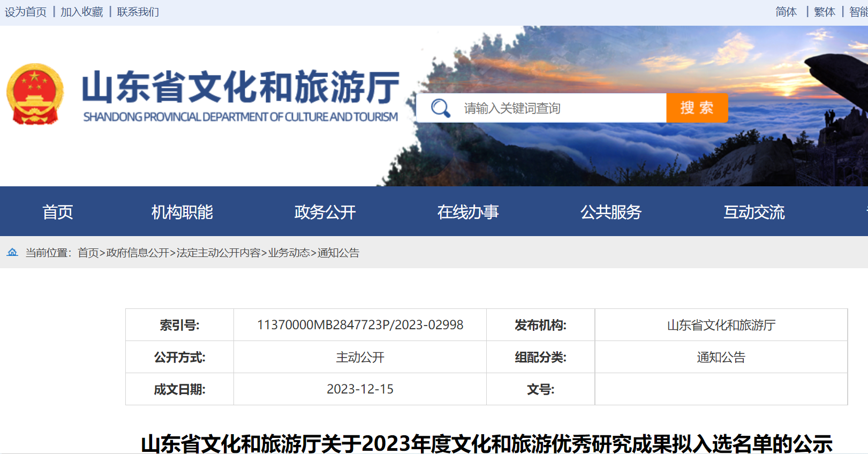Click the home icon in breadcrumb bar
The width and height of the screenshot is (868, 454).
click(x=12, y=252)
